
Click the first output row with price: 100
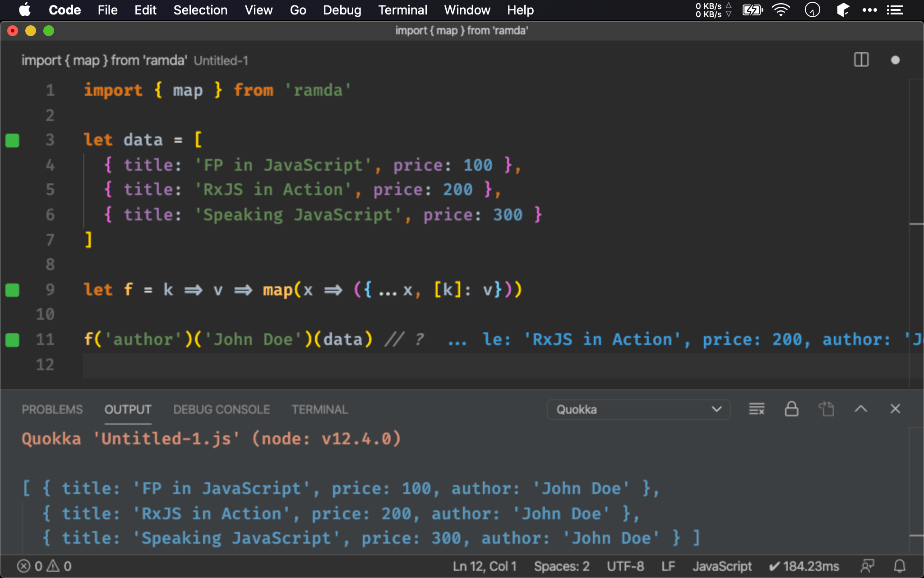[x=341, y=489]
